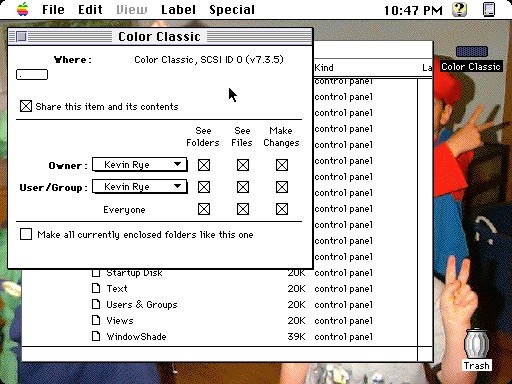
Task: Open the Label menu
Action: 178,10
